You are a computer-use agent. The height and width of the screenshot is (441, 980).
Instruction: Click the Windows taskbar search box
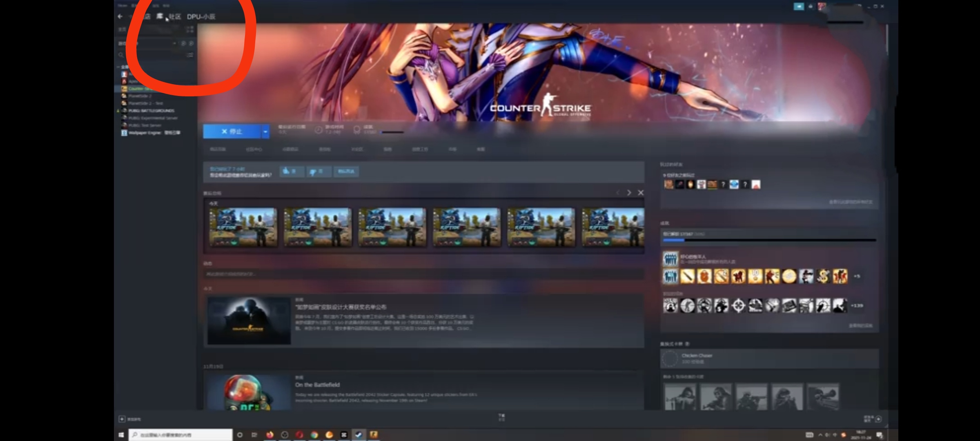pyautogui.click(x=180, y=435)
